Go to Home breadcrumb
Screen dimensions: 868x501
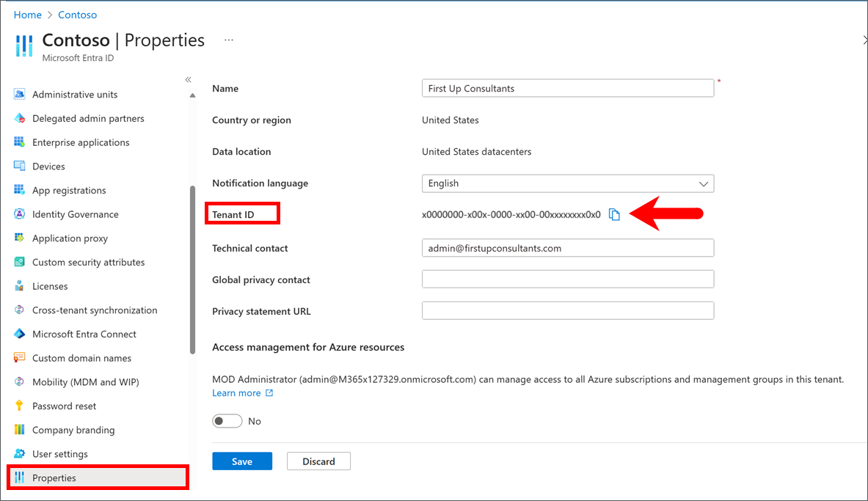28,15
